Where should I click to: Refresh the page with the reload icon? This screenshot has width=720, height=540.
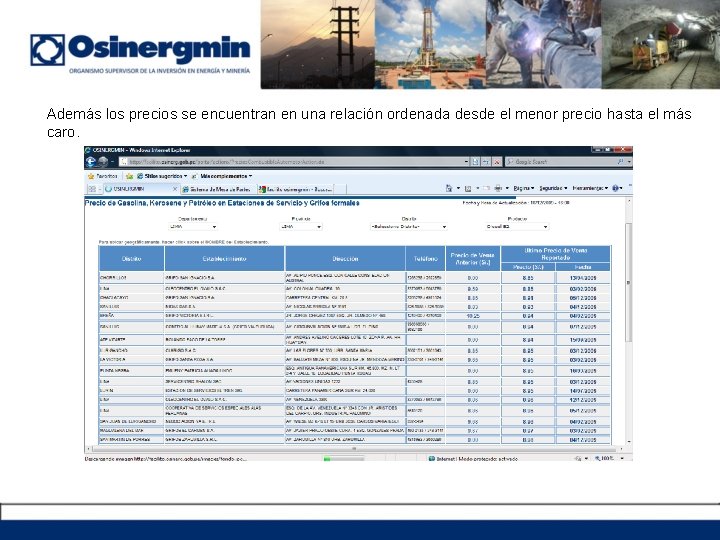(x=485, y=162)
